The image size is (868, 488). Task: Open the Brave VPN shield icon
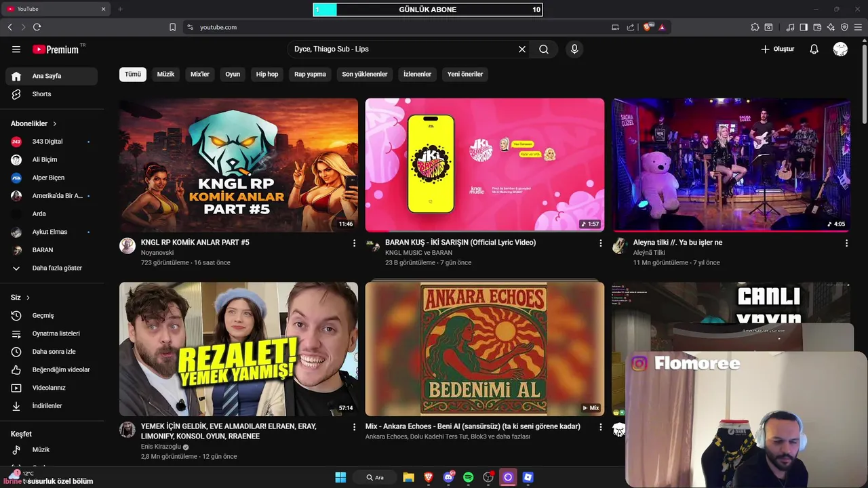click(844, 27)
